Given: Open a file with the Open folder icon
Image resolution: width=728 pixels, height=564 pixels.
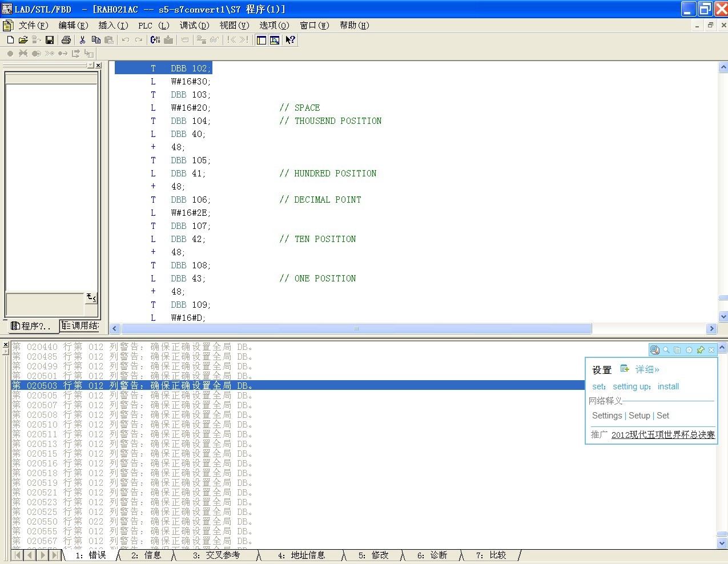Looking at the screenshot, I should tap(23, 40).
